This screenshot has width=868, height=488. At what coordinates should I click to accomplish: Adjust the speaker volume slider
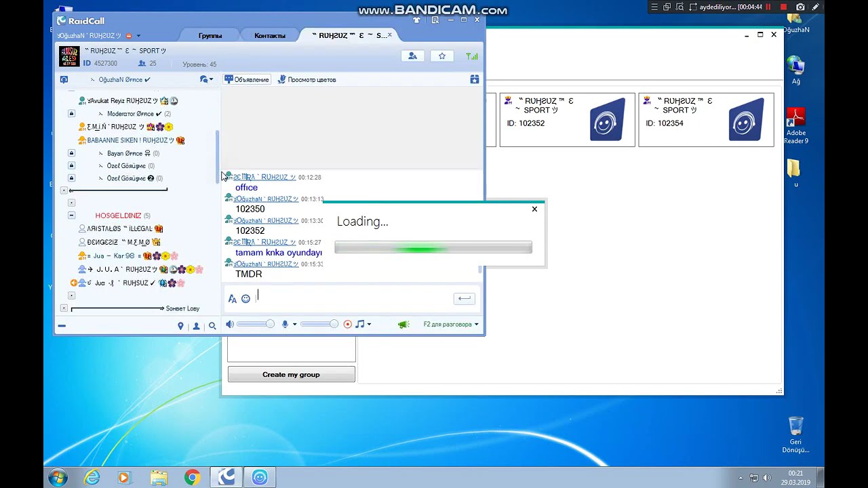pos(255,324)
